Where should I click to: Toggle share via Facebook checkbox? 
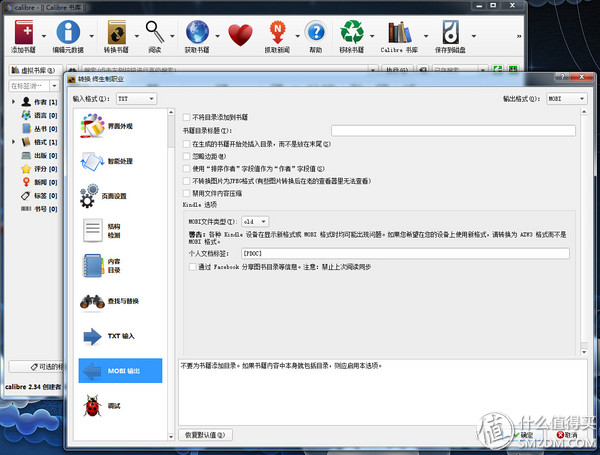click(x=192, y=267)
